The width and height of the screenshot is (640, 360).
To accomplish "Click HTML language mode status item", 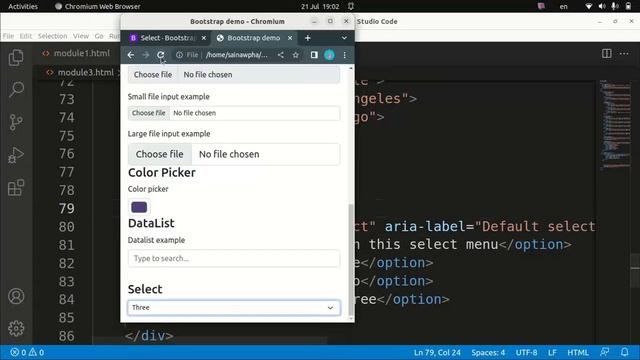I will [578, 352].
